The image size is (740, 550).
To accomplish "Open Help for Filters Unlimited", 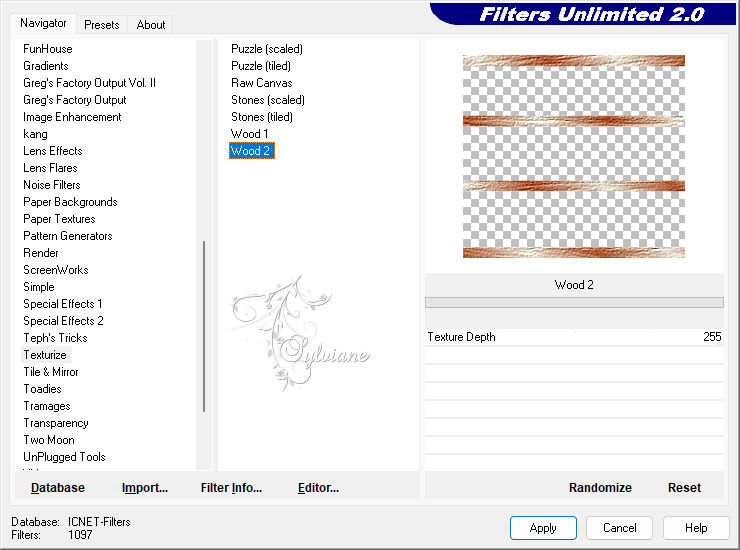I will coord(696,528).
